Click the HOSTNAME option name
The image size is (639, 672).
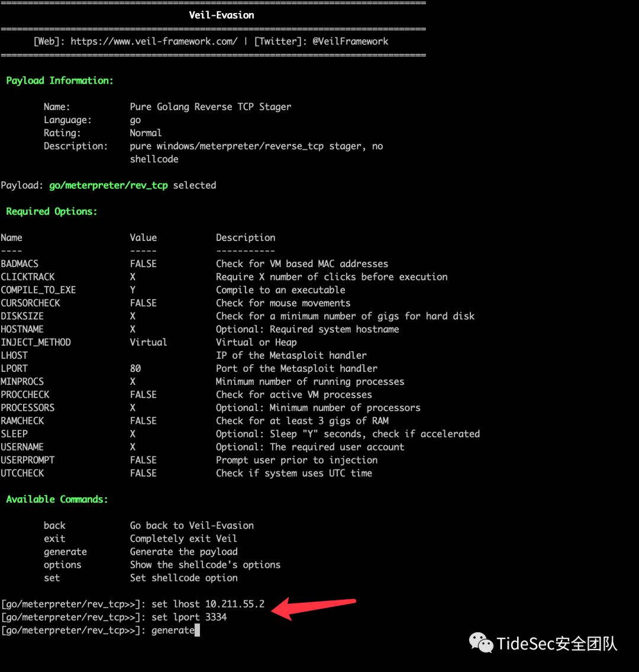[22, 329]
